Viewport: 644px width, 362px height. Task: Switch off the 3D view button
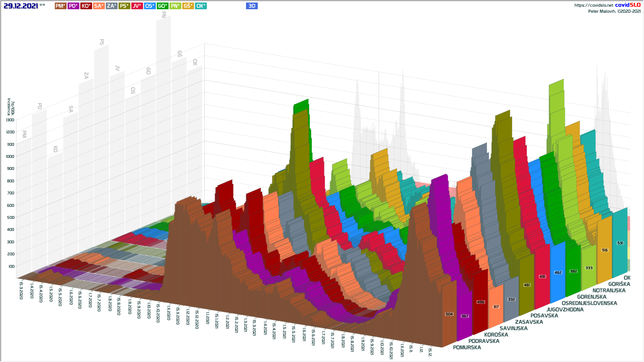252,6
